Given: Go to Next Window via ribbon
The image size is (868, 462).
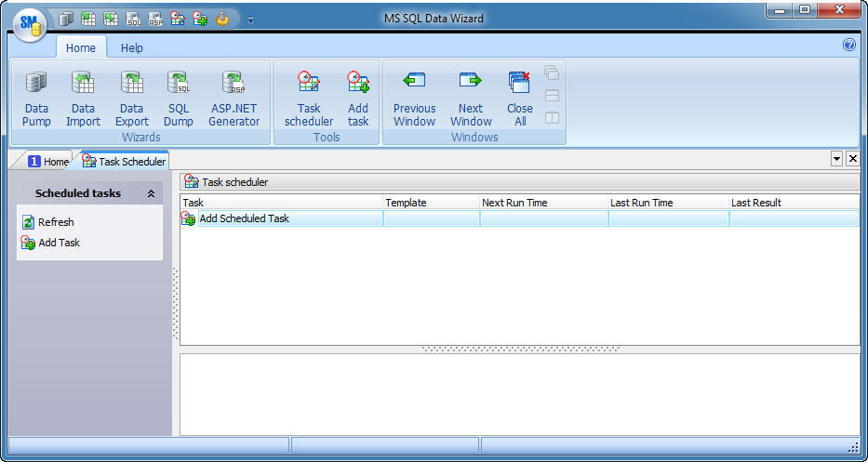Looking at the screenshot, I should point(471,99).
